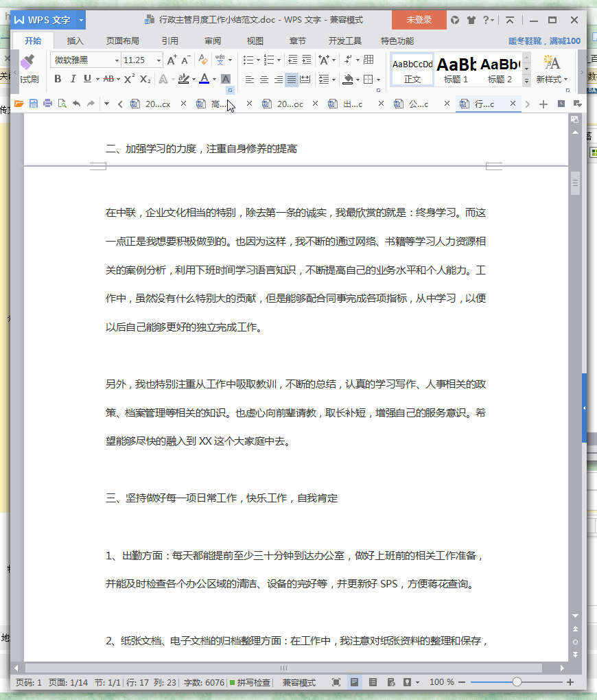Open the 页面布局 ribbon tab

pos(122,41)
